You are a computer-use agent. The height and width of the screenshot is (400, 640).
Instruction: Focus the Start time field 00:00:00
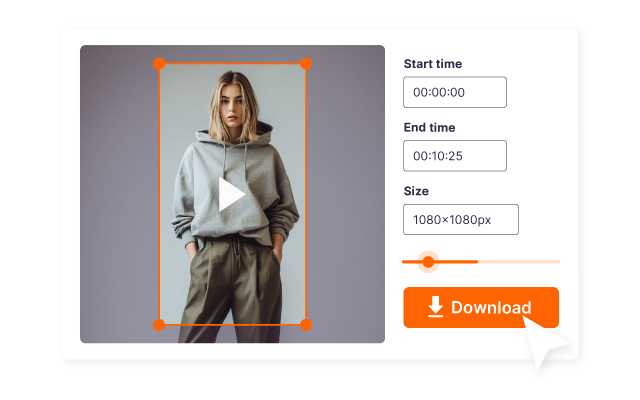click(455, 92)
